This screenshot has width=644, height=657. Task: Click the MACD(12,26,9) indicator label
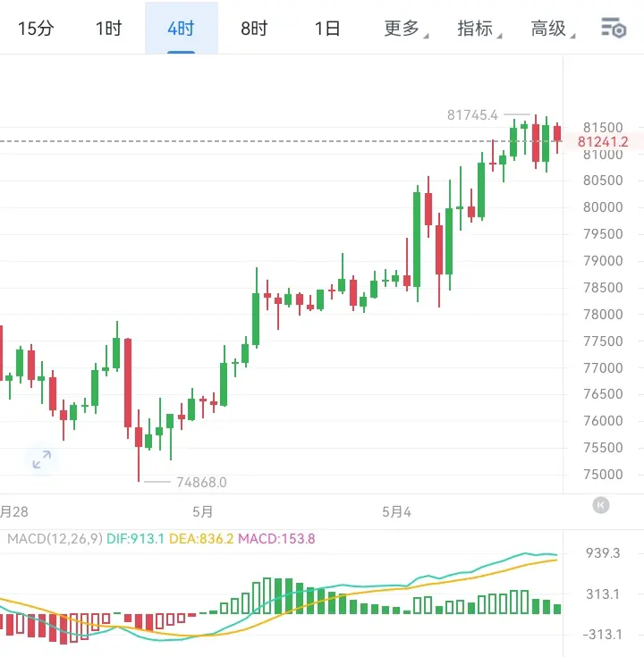coord(55,538)
